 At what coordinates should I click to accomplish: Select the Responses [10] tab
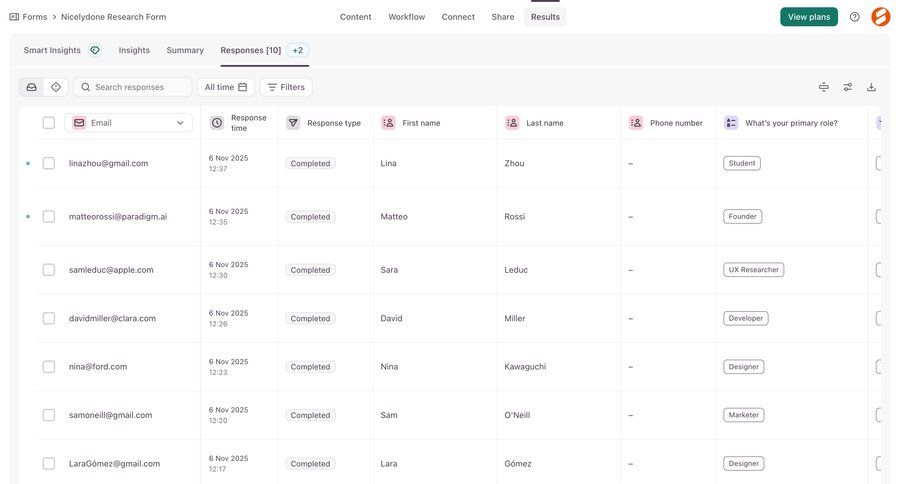pos(251,51)
